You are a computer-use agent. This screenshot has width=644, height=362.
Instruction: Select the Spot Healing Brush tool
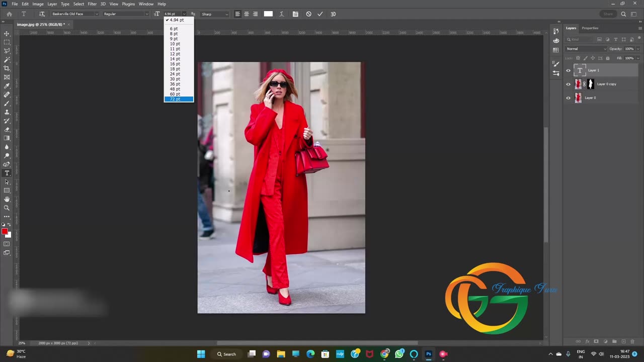tap(7, 95)
